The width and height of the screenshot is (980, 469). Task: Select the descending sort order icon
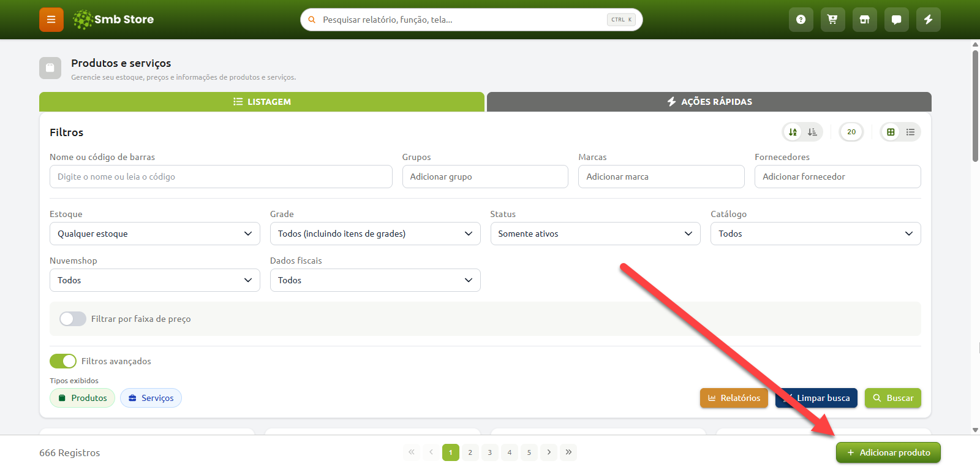tap(812, 132)
